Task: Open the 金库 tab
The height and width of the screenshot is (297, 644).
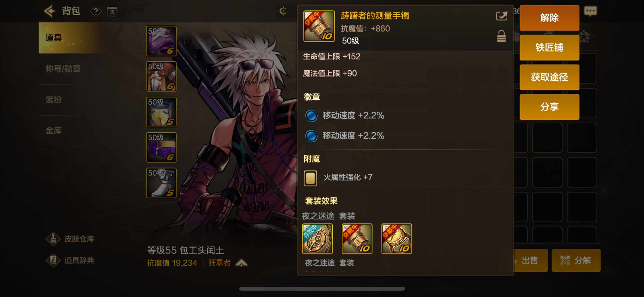Action: (x=53, y=130)
